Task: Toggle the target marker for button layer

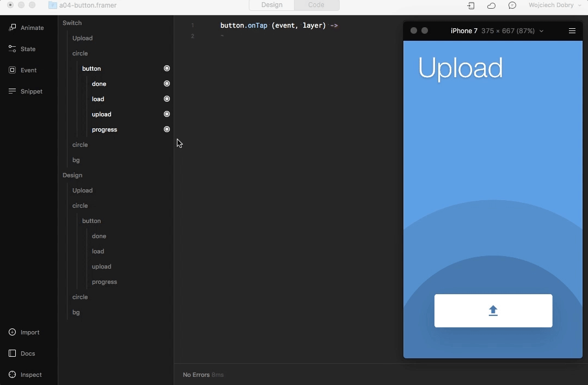Action: (x=167, y=68)
